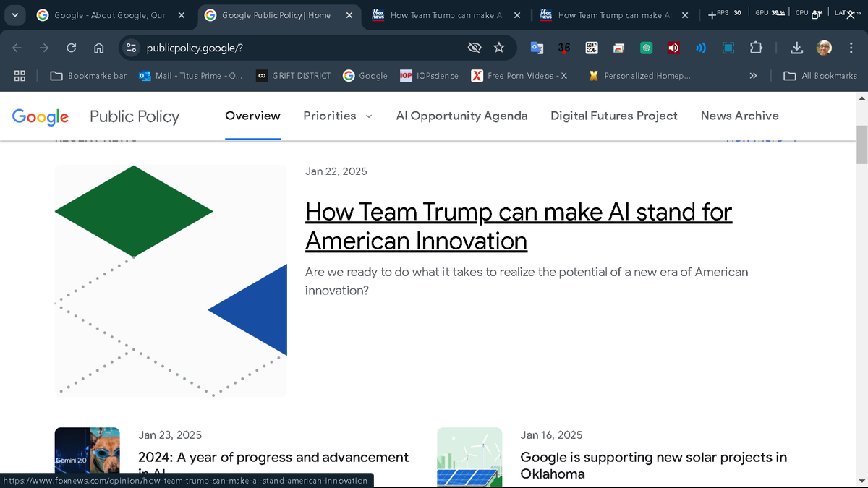Toggle the crossed-eye tracking protection icon
The image size is (868, 488).
(475, 48)
